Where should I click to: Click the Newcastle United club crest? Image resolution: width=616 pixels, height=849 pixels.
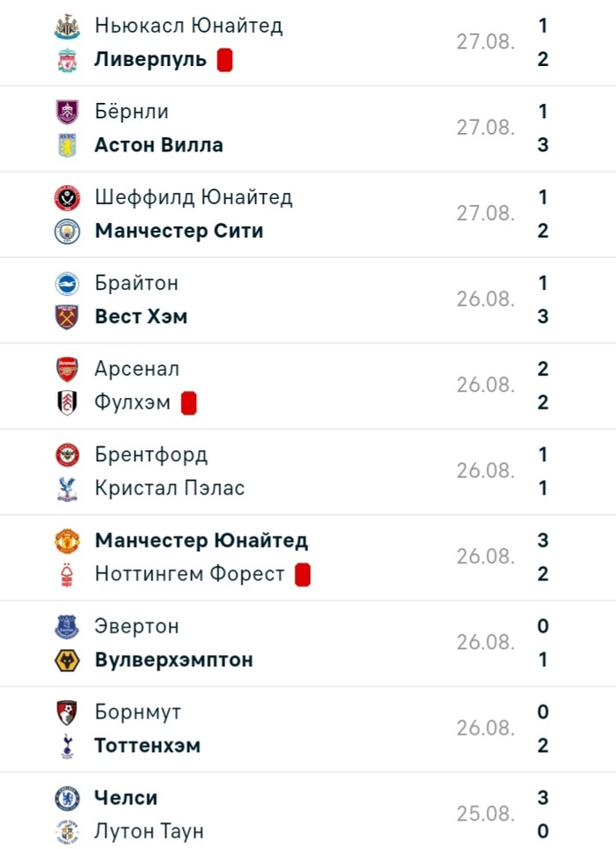(67, 26)
